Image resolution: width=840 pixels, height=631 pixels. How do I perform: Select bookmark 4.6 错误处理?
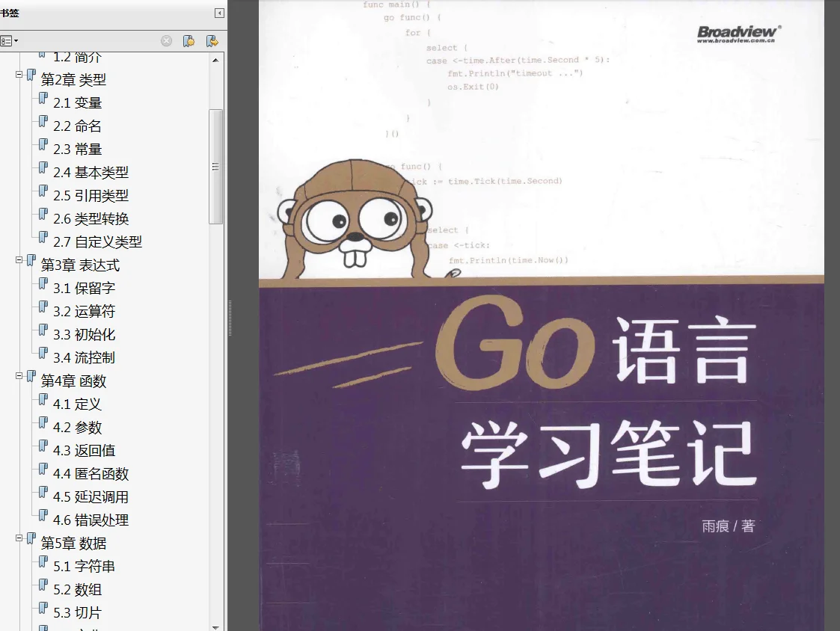pyautogui.click(x=91, y=520)
